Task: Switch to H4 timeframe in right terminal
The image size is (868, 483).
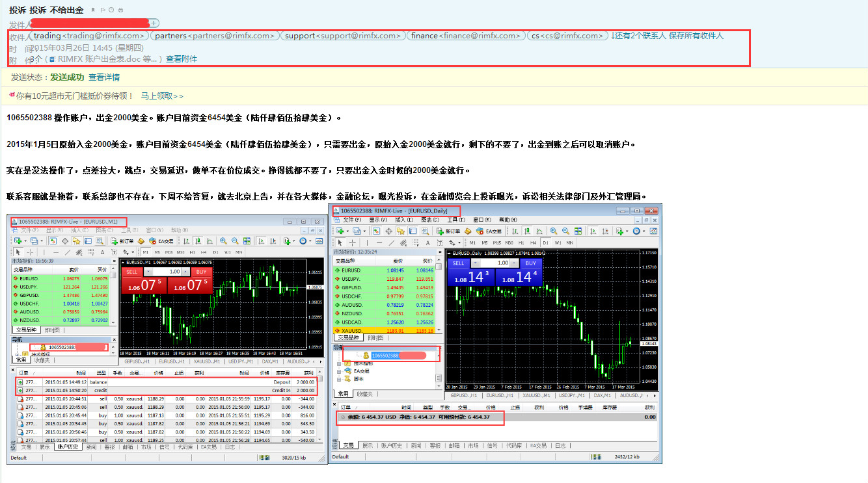Action: point(534,242)
